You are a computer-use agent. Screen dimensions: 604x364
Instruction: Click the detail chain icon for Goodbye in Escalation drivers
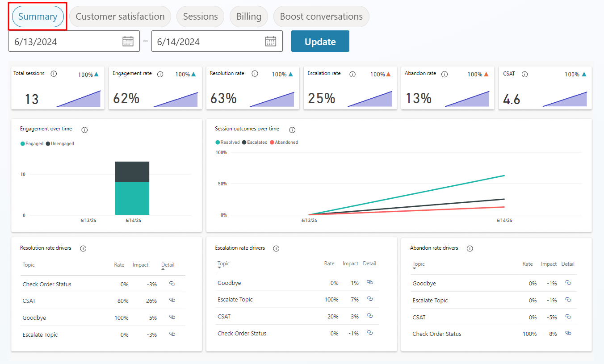[x=369, y=282]
